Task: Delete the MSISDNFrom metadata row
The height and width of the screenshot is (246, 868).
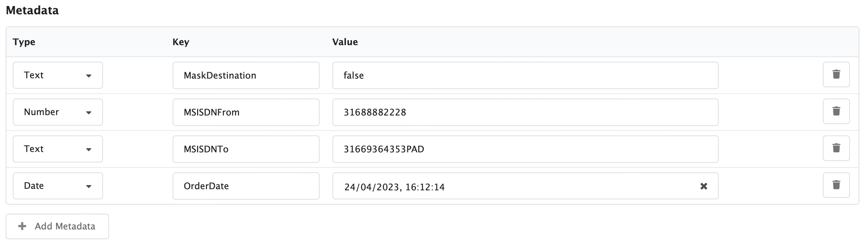Action: (836, 112)
